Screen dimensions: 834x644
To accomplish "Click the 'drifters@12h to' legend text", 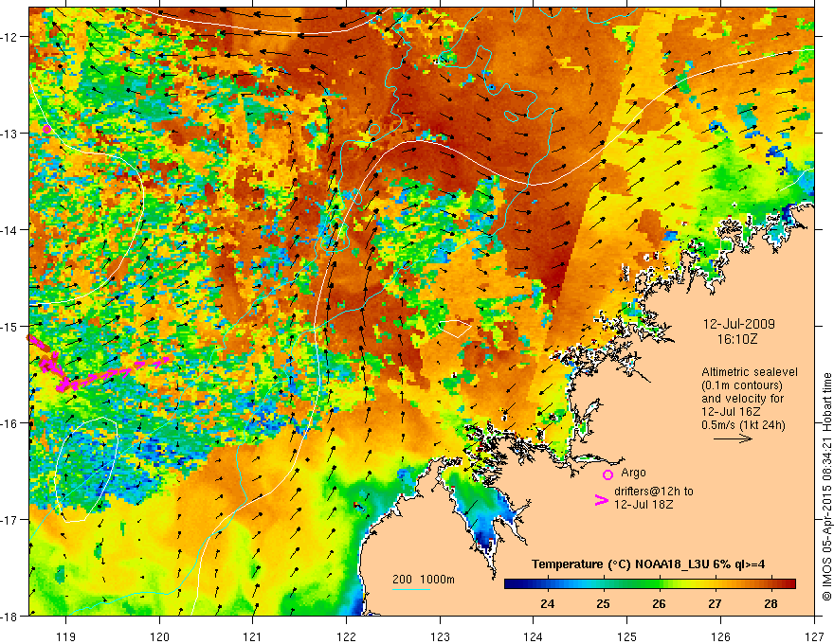I will click(x=654, y=491).
